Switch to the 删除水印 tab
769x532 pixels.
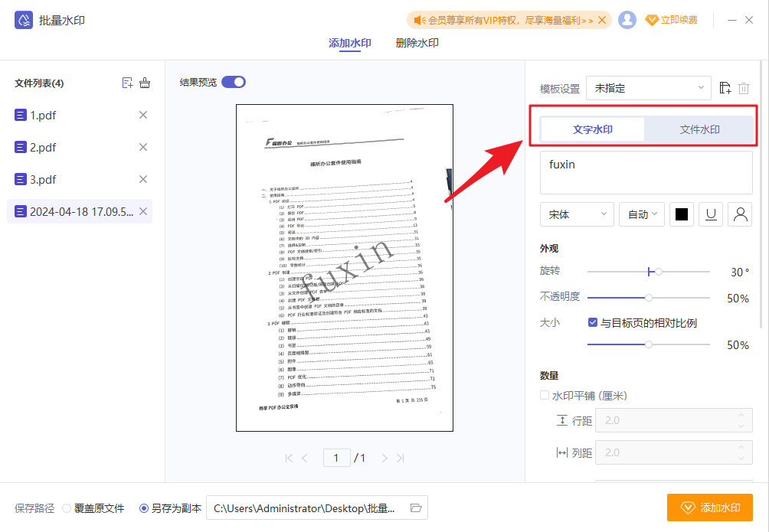pyautogui.click(x=416, y=44)
